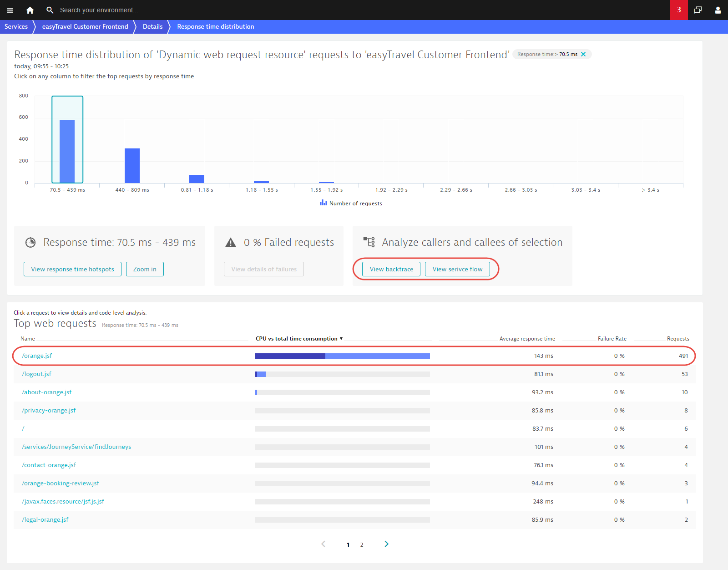Image resolution: width=728 pixels, height=570 pixels.
Task: Select the 1.18 - 1.55 s chart bar
Action: pos(262,182)
